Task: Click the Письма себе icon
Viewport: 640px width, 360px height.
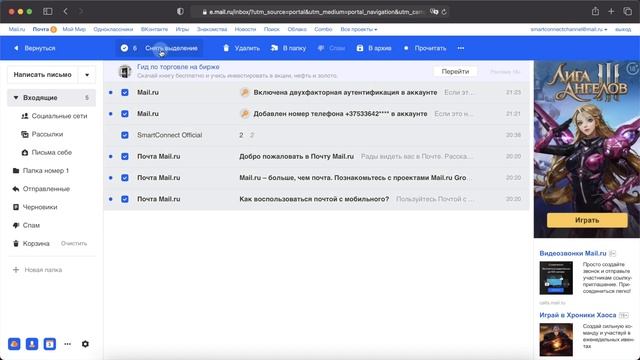Action: (x=25, y=152)
